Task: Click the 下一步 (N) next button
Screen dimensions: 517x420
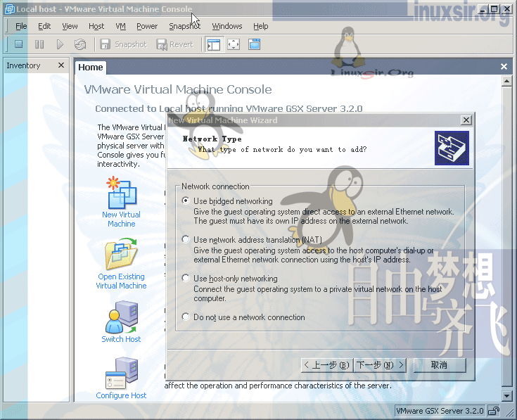Action: point(380,365)
